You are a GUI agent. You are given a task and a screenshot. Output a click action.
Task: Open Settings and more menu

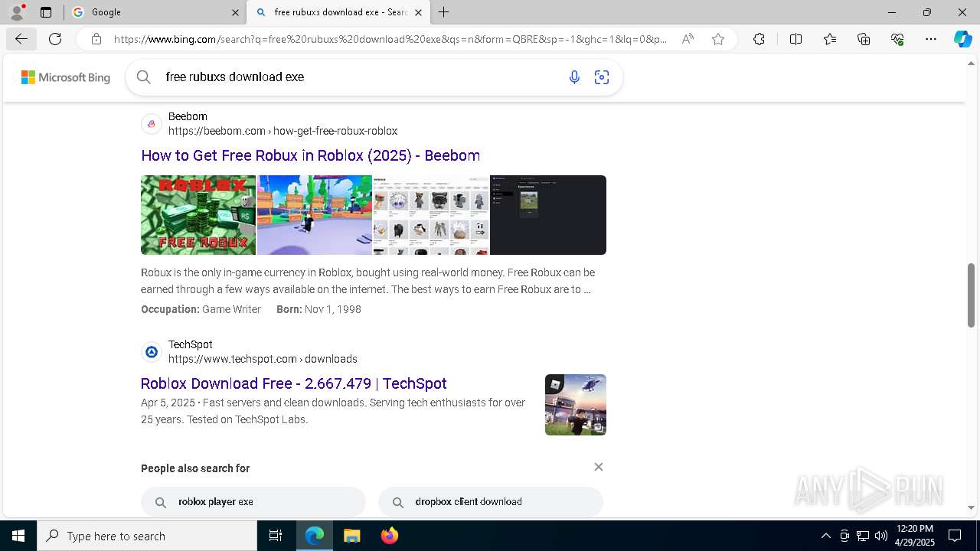click(x=931, y=39)
